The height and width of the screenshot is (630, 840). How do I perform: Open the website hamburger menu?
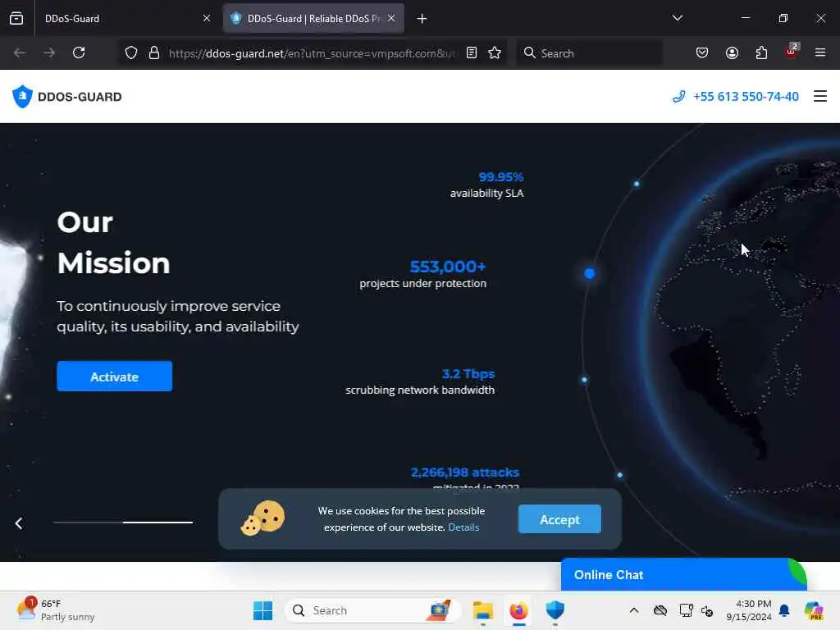pyautogui.click(x=820, y=96)
